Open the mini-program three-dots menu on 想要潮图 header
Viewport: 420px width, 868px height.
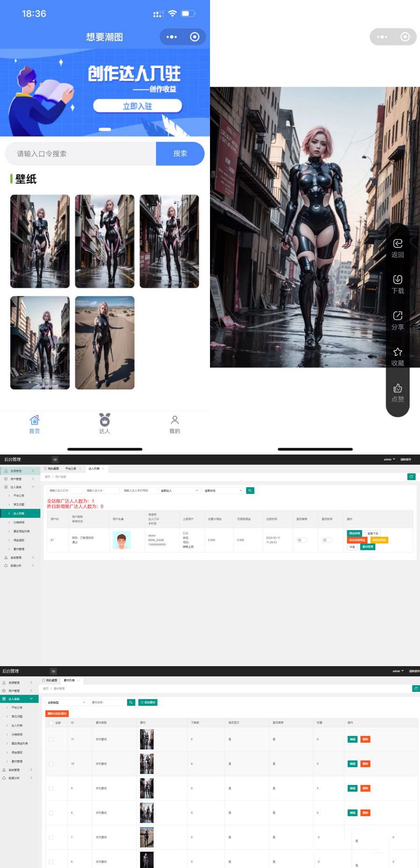172,37
